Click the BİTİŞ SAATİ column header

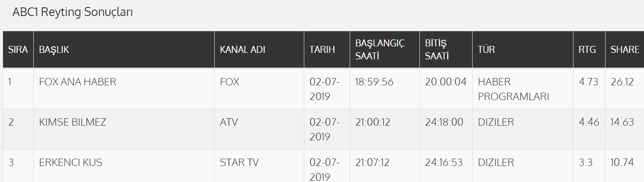pyautogui.click(x=436, y=49)
